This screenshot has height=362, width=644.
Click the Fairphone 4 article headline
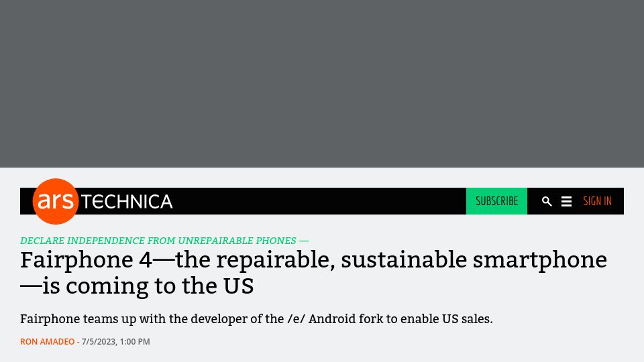(313, 273)
